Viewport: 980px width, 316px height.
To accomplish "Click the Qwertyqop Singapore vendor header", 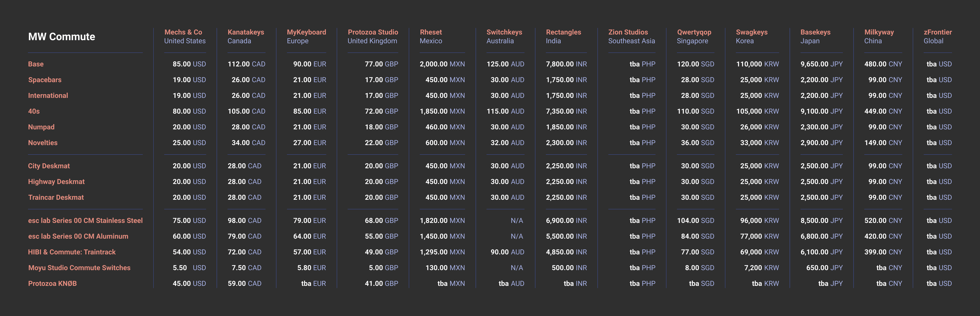I will 694,32.
